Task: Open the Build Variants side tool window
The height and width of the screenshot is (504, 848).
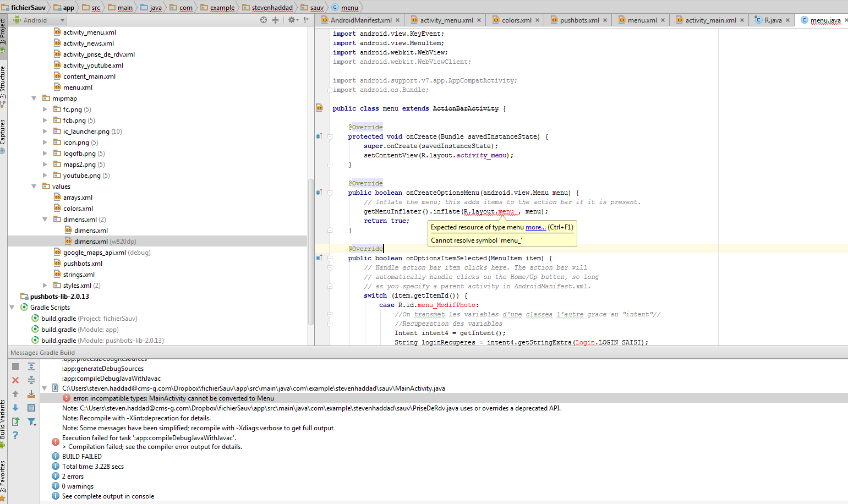Action: 3,424
